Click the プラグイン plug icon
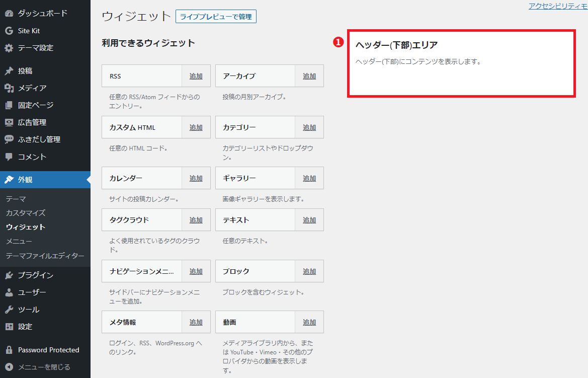Screen dimensions: 588x378 9,275
